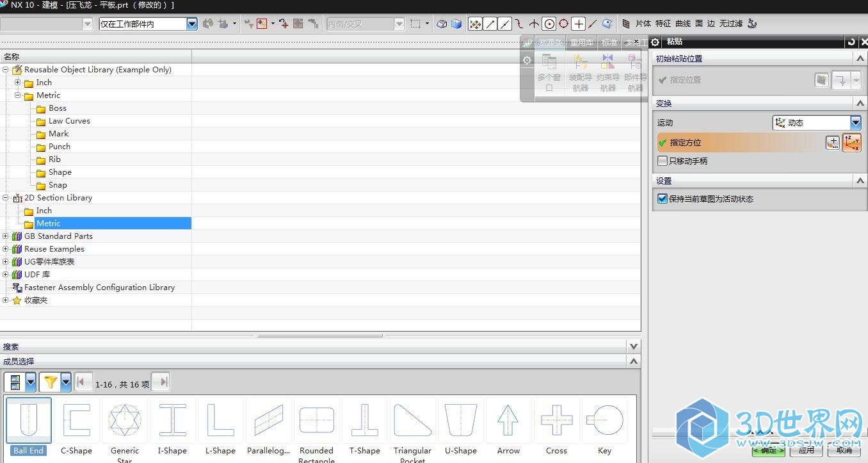
Task: Select the 特征 feature filter
Action: pyautogui.click(x=663, y=24)
